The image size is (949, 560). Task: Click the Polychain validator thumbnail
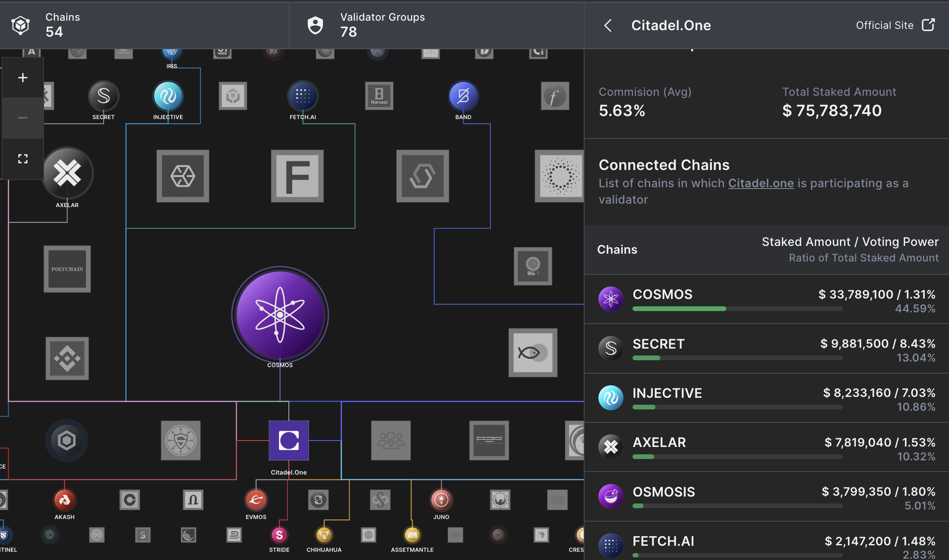click(x=67, y=269)
